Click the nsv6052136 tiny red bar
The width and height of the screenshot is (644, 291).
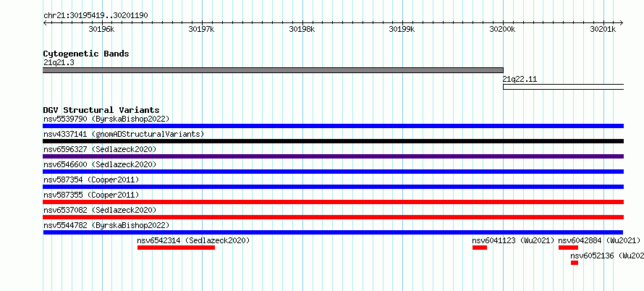click(575, 263)
